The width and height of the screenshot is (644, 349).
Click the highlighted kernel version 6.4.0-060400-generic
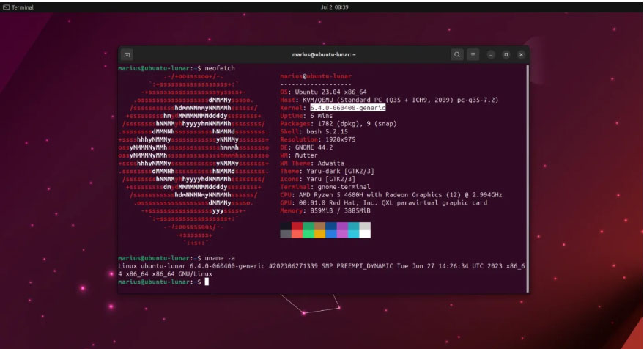347,108
